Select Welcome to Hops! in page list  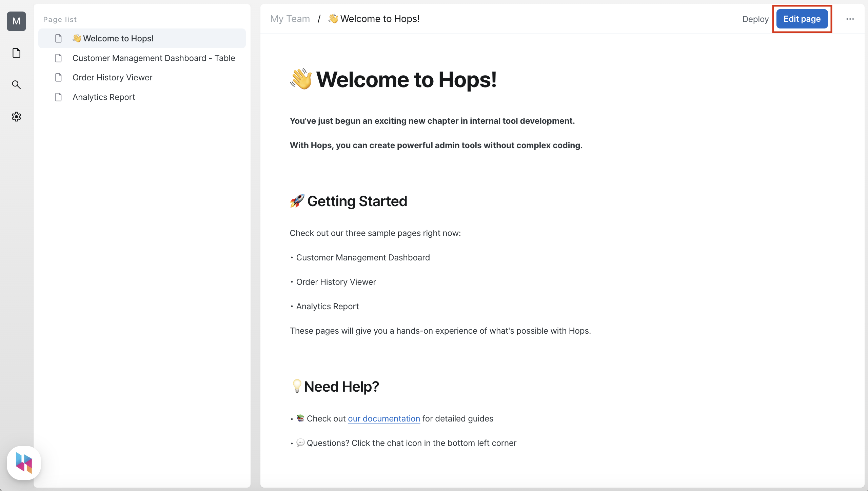[142, 38]
